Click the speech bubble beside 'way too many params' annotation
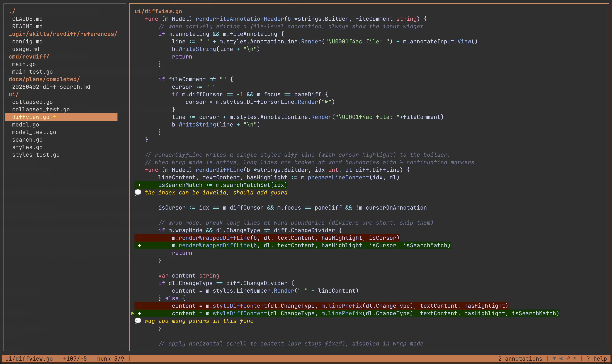The height and width of the screenshot is (364, 612). (138, 321)
